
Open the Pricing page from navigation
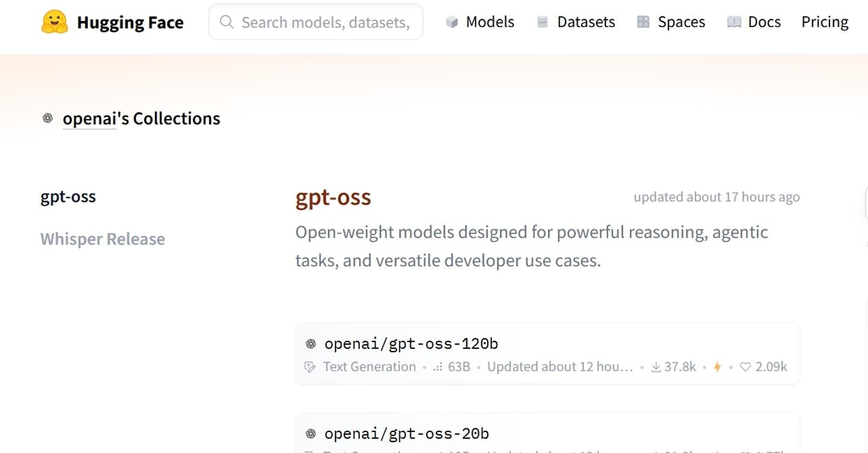click(x=825, y=22)
